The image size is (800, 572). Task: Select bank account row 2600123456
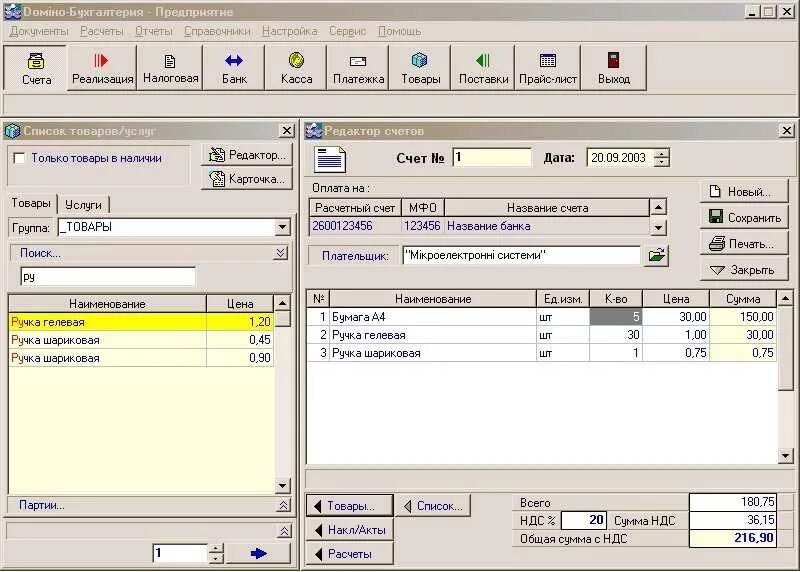coord(479,226)
